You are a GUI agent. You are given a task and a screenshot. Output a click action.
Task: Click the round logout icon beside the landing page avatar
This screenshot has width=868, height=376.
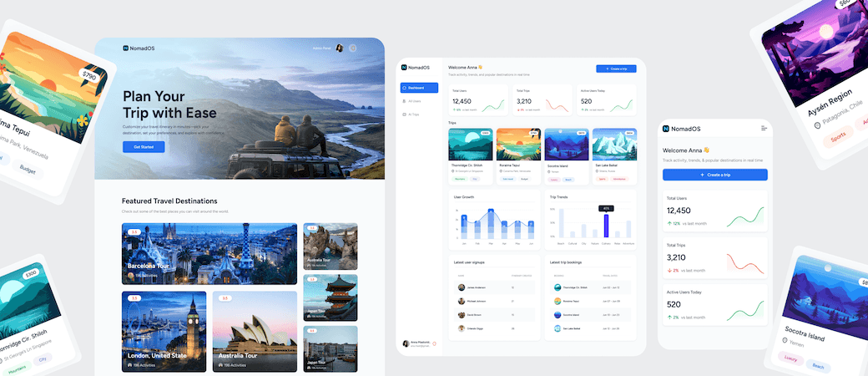coord(352,48)
